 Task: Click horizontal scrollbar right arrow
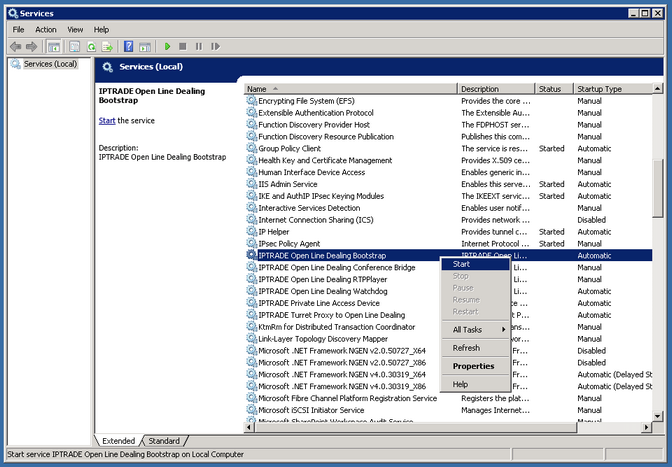[647, 427]
